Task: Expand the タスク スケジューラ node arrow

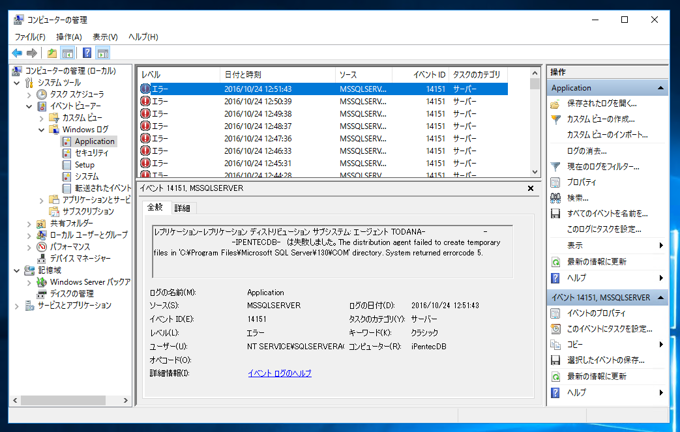Action: (x=29, y=95)
